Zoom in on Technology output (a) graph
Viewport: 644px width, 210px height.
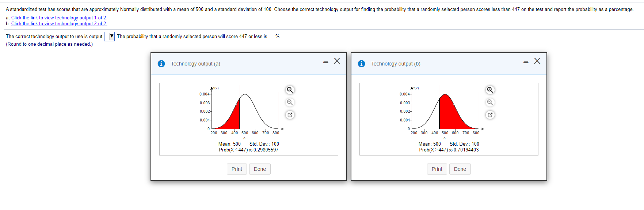[290, 90]
